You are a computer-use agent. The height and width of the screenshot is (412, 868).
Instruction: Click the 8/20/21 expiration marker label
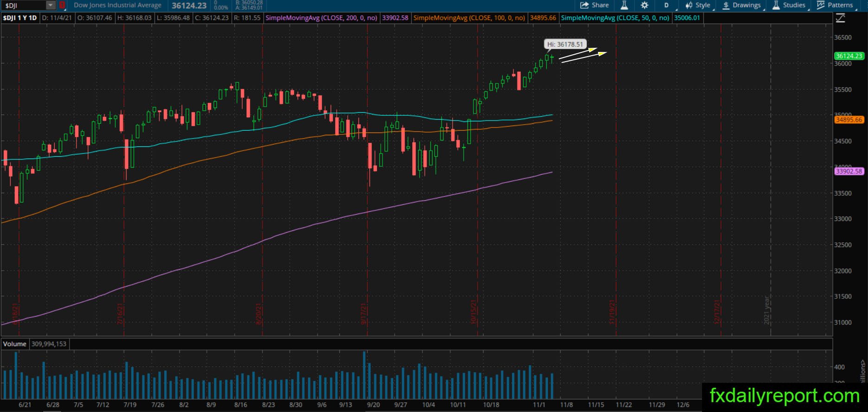click(x=259, y=314)
